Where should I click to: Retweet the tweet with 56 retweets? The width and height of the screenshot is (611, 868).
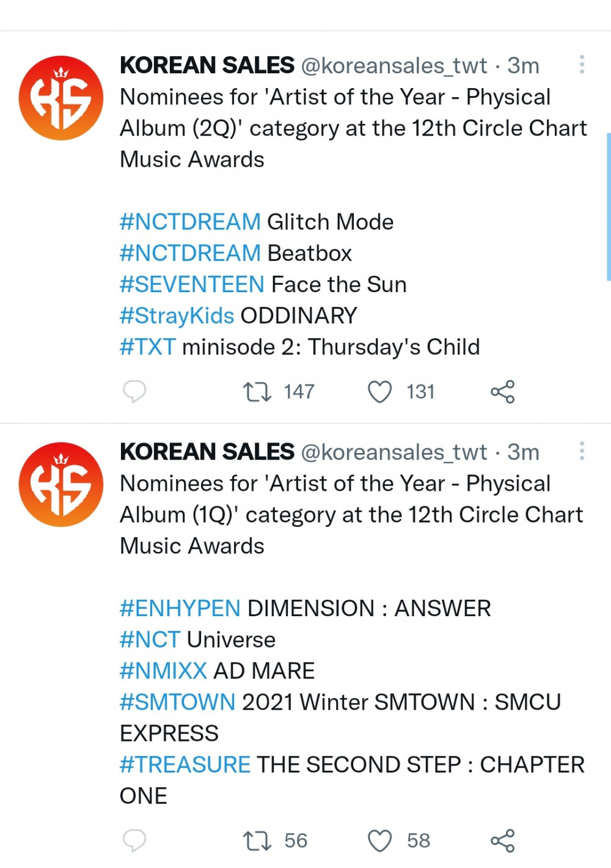click(x=257, y=840)
